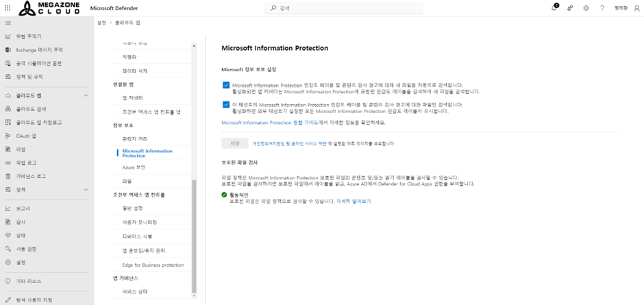Screen dimensions: 644x305
Task: Open 조건부 액세스 앱 컨트롤 앱 item
Action: point(151,112)
